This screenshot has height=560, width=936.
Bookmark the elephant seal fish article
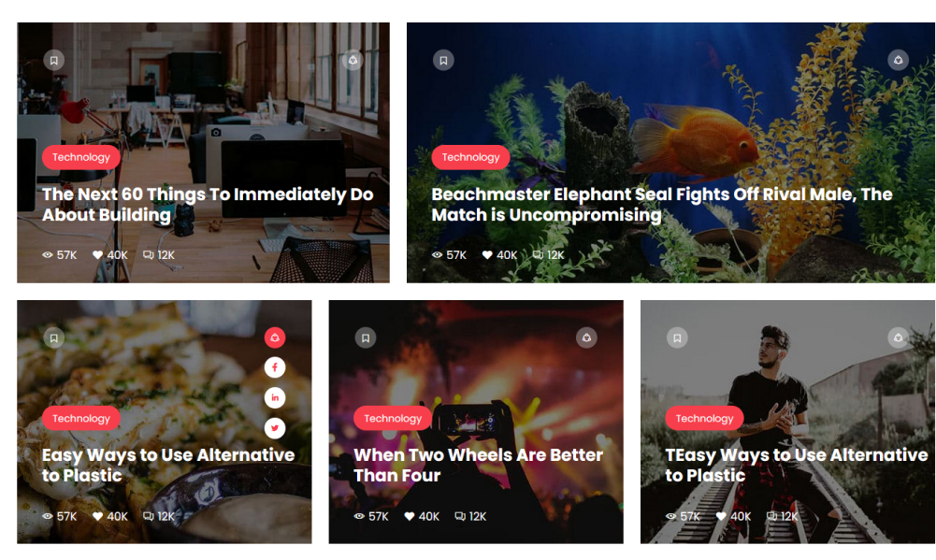(x=443, y=60)
